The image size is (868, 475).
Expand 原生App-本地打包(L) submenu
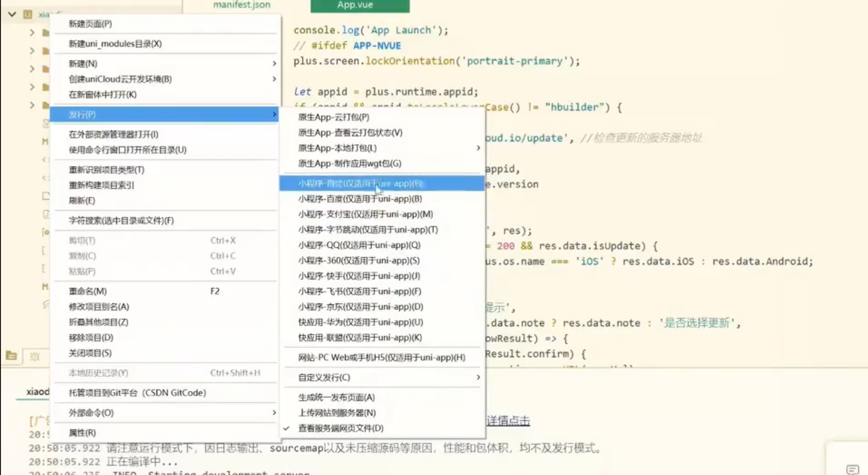pos(382,148)
